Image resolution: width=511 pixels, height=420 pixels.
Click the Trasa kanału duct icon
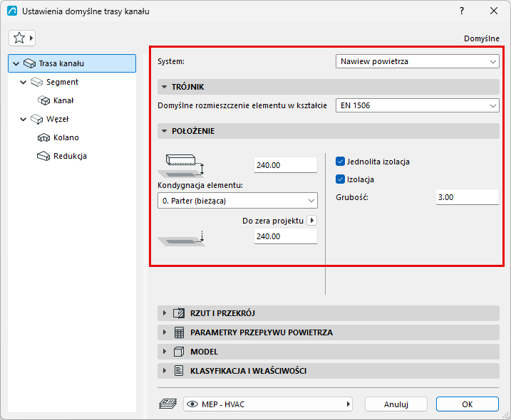29,63
